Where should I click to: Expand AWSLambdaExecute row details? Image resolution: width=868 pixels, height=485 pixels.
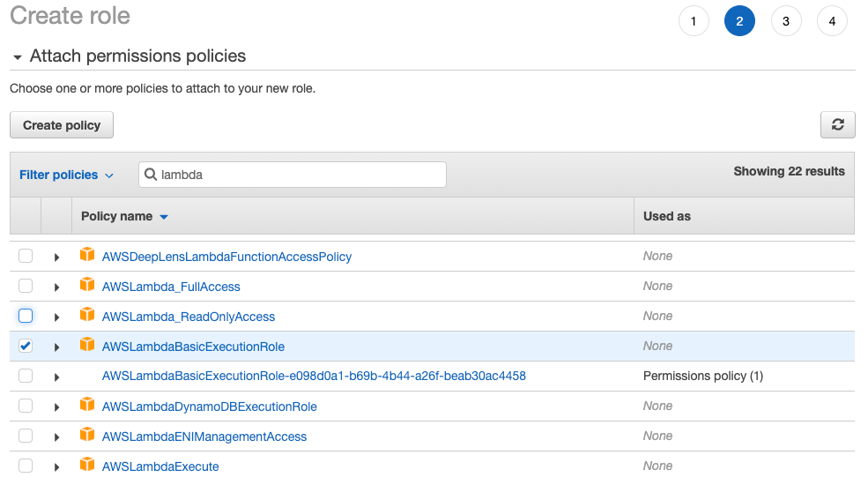click(56, 467)
